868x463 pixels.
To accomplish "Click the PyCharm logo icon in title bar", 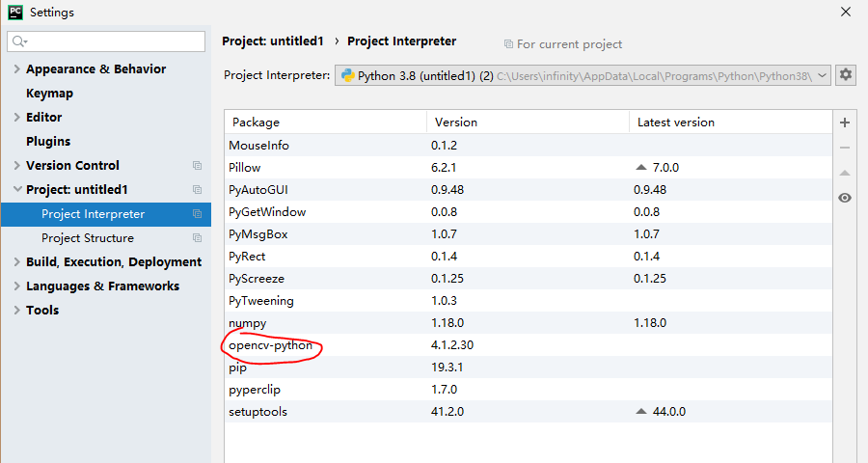I will (15, 12).
